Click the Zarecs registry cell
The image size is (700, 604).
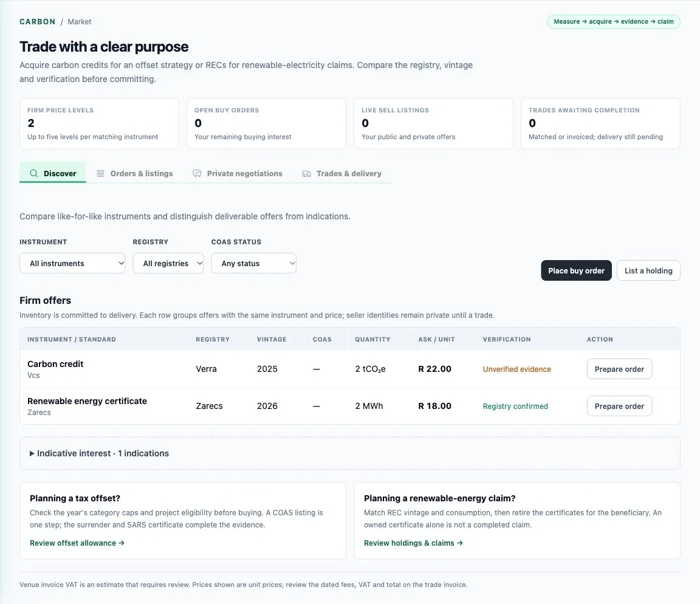209,406
